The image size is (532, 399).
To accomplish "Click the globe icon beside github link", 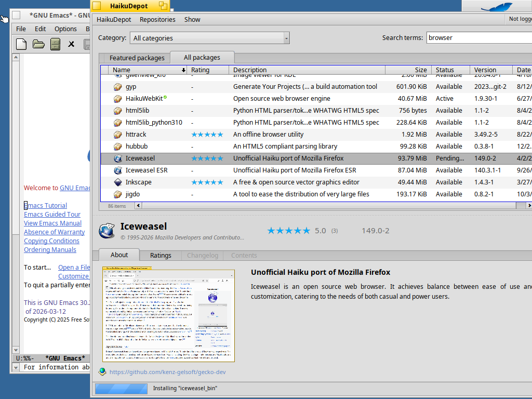I will tap(102, 372).
